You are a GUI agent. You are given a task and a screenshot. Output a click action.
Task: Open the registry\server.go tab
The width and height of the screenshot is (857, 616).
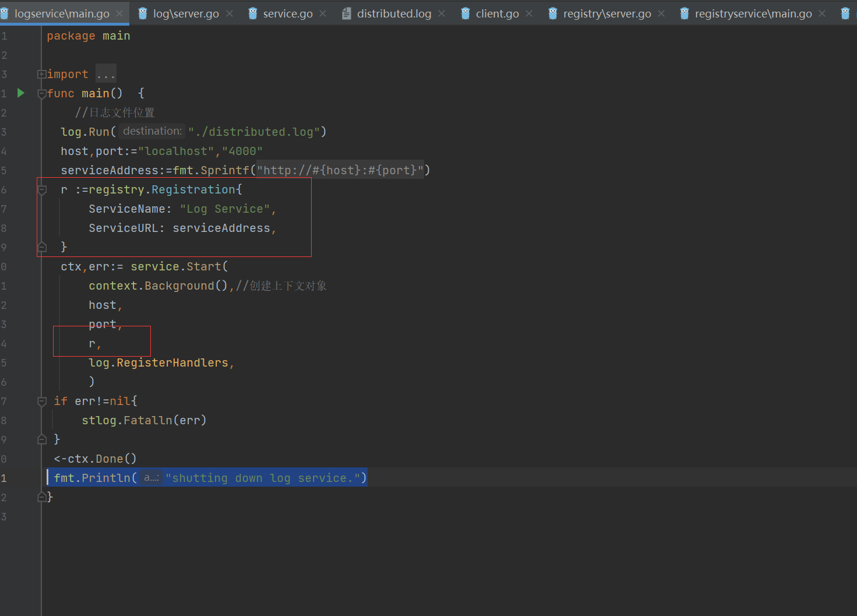pos(607,13)
